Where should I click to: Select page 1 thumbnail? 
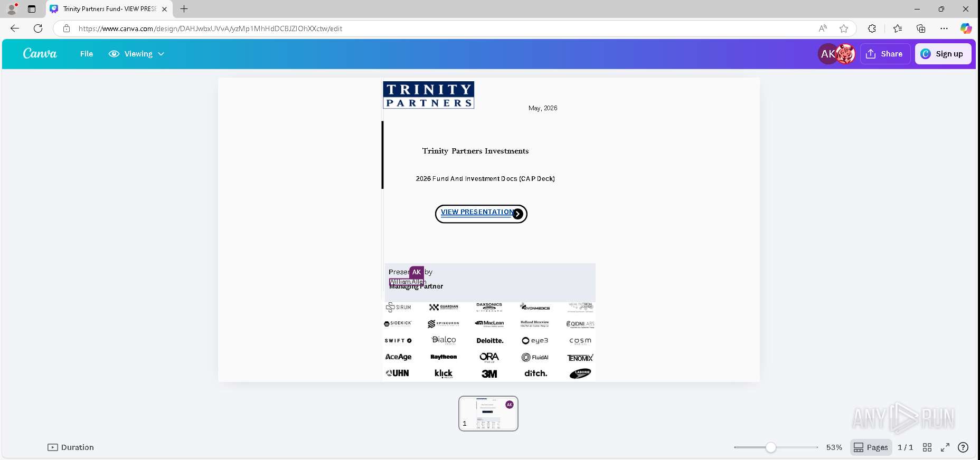(x=488, y=414)
